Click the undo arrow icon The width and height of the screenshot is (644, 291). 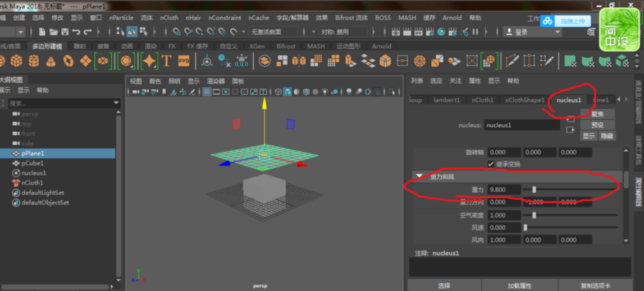pos(76,31)
